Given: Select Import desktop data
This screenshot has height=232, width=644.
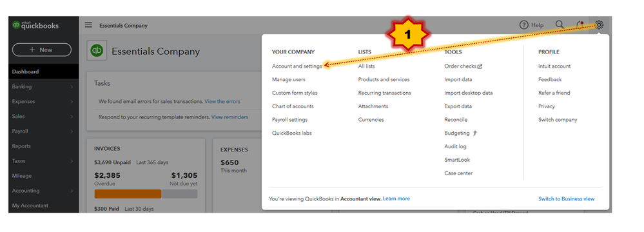Looking at the screenshot, I should (x=469, y=93).
